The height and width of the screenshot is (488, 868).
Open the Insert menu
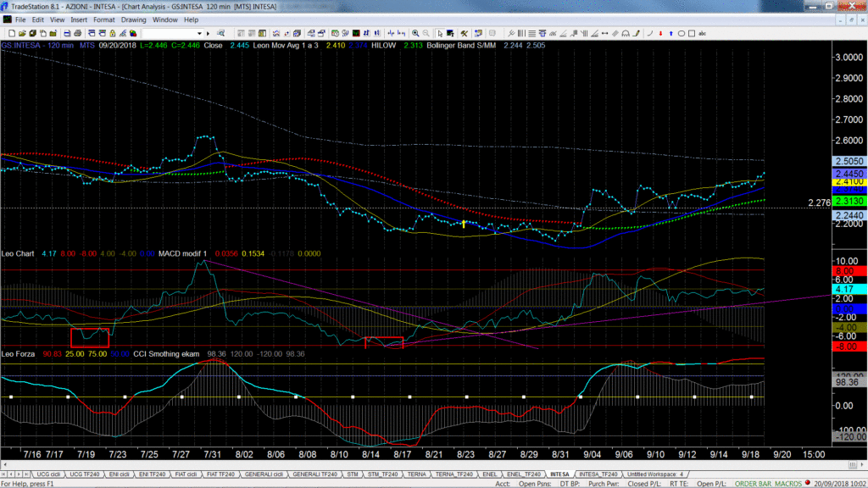(x=79, y=20)
